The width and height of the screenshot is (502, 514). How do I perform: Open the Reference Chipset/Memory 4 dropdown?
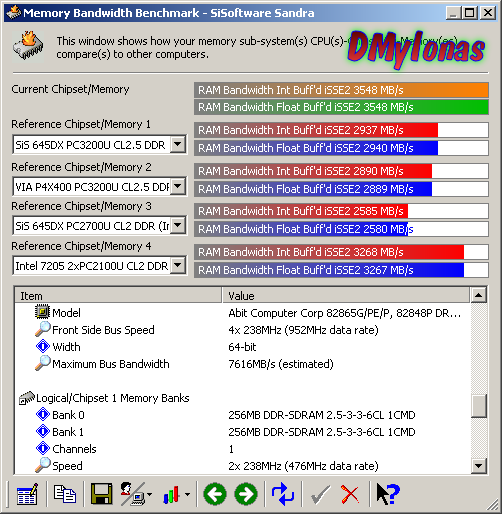pyautogui.click(x=178, y=265)
